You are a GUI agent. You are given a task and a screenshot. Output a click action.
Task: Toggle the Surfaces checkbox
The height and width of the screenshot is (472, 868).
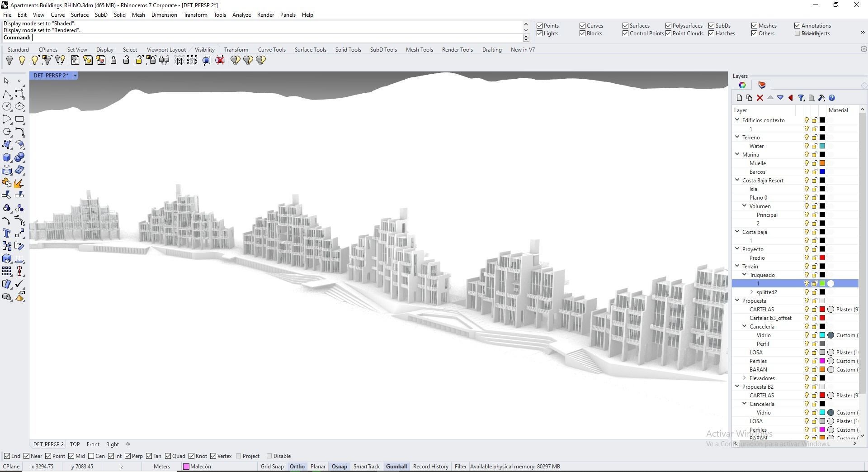[625, 26]
